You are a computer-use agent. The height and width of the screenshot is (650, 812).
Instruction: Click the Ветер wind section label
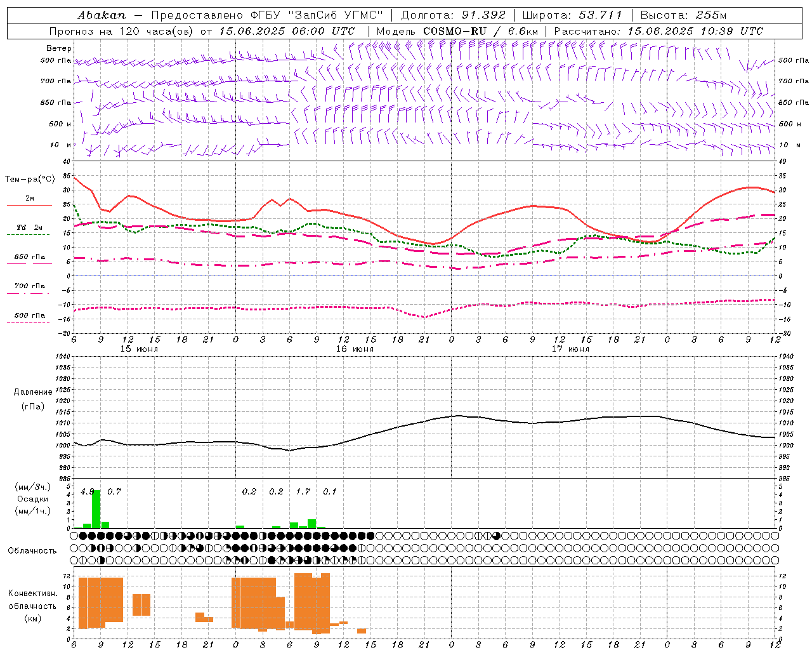[58, 48]
